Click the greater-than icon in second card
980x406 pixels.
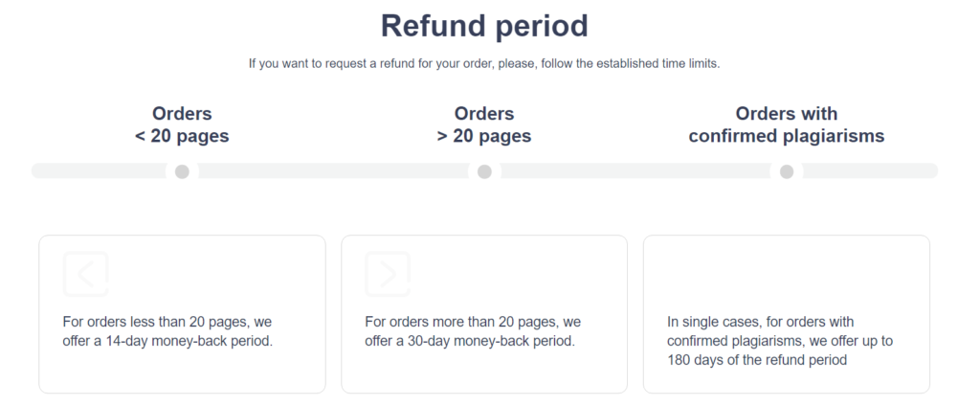[x=388, y=274]
